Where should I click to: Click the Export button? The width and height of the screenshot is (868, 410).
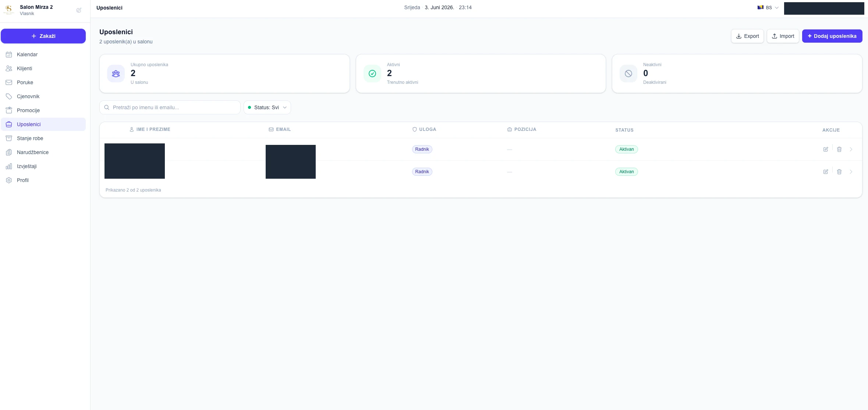coord(747,36)
